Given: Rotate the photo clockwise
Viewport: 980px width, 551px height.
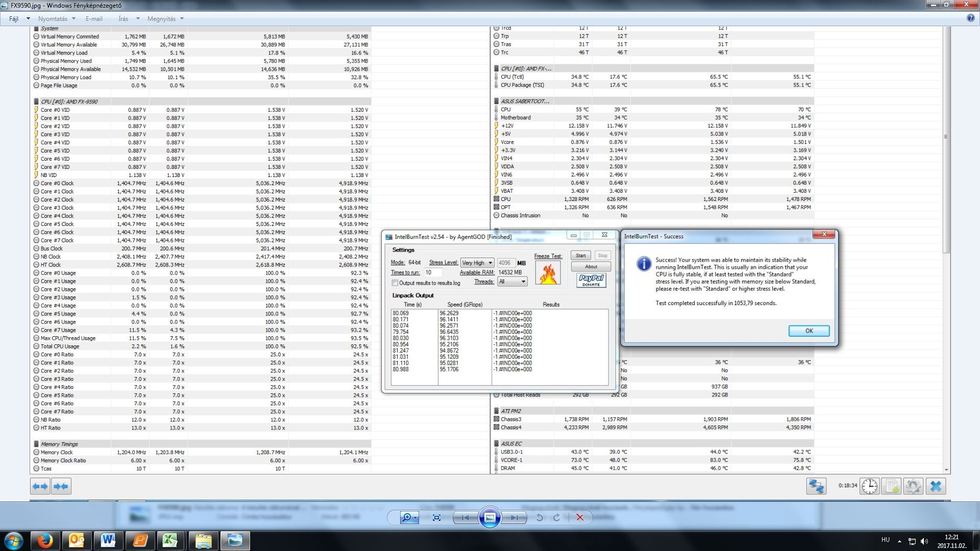Looking at the screenshot, I should (557, 517).
